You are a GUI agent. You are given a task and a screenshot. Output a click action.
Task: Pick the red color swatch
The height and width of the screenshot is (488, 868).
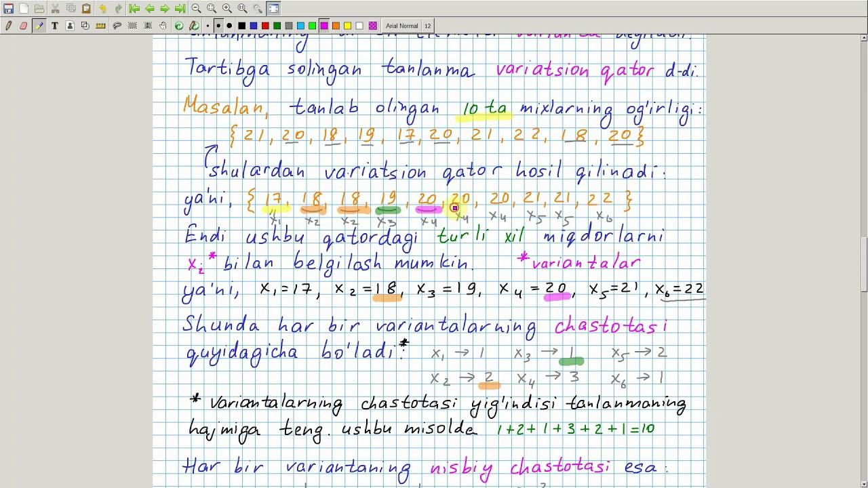(x=265, y=26)
